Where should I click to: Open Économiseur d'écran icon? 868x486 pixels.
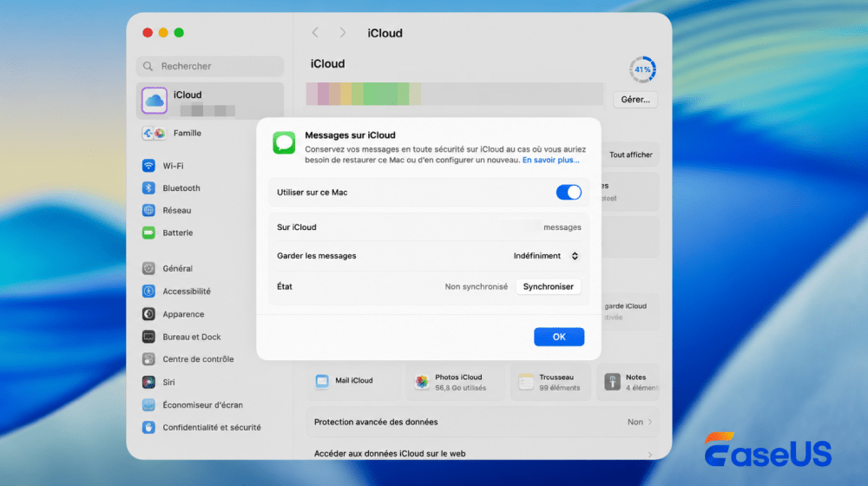pyautogui.click(x=148, y=404)
